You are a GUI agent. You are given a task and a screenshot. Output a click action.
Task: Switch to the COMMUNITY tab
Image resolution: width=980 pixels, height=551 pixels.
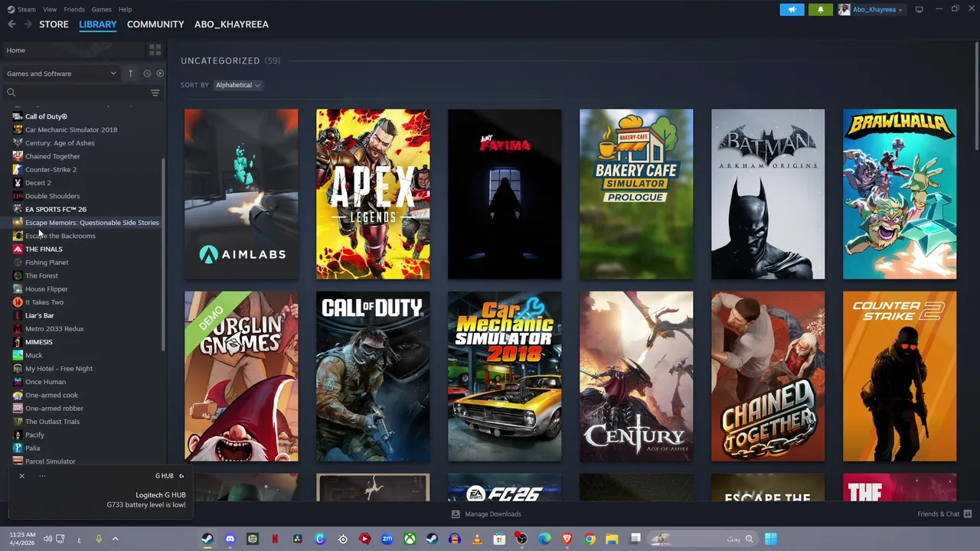[155, 24]
